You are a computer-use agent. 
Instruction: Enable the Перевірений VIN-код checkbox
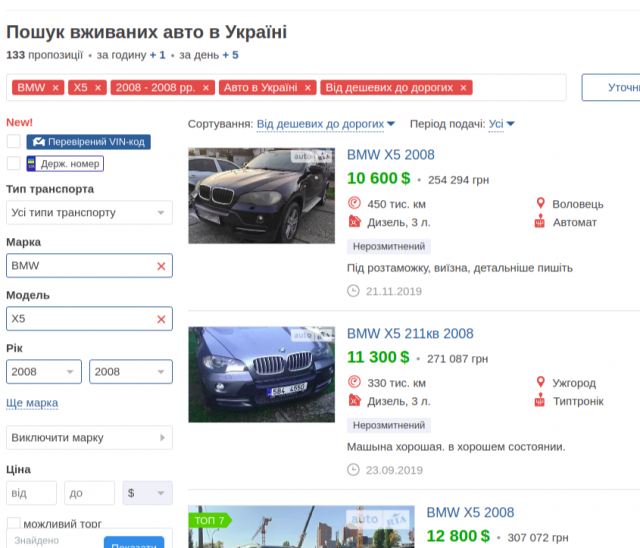click(x=14, y=142)
